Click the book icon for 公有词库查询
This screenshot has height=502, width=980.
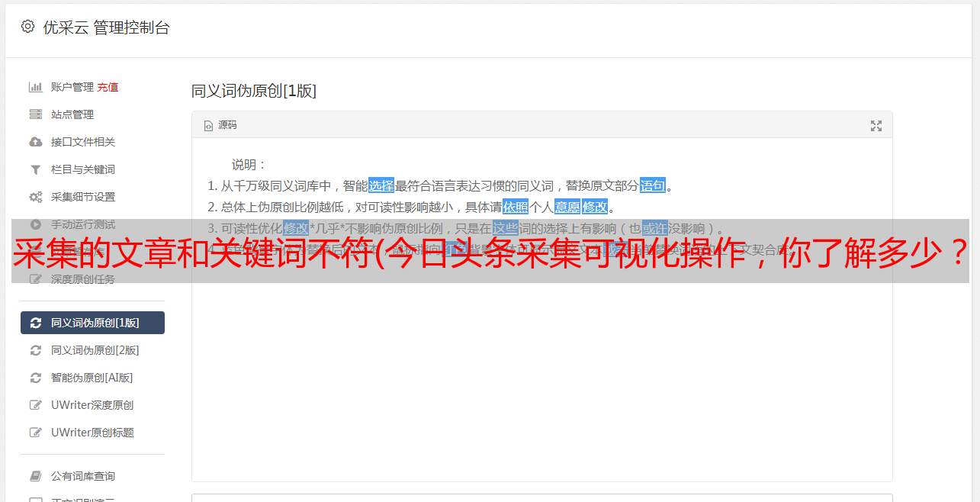[35, 476]
